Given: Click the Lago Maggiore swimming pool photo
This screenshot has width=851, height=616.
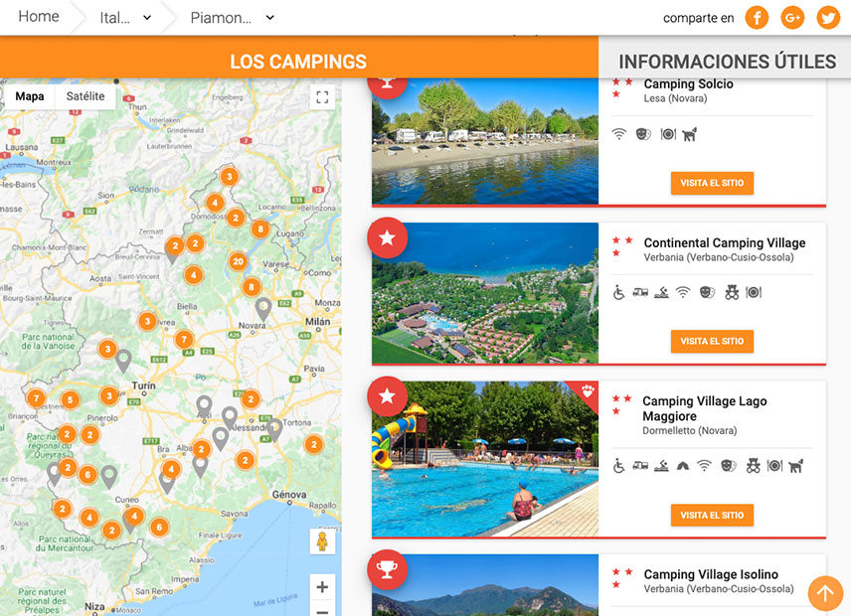Looking at the screenshot, I should click(x=485, y=459).
